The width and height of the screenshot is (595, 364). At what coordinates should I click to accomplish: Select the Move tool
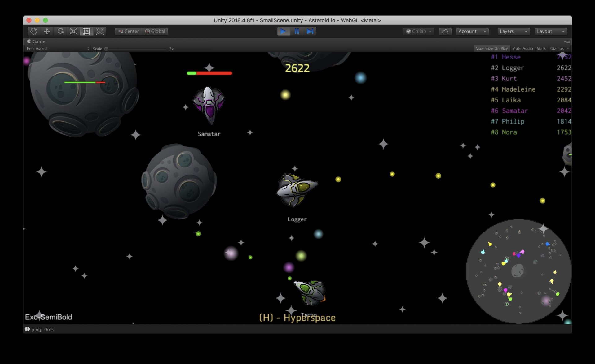(x=47, y=31)
